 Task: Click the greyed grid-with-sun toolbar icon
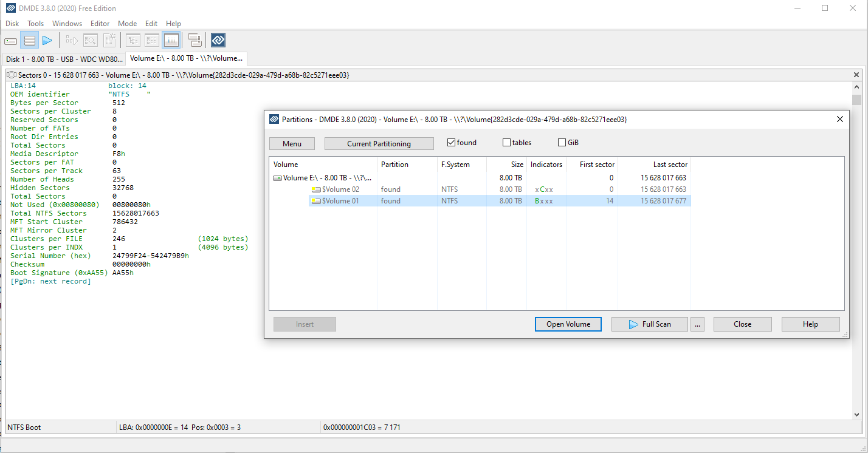(109, 41)
